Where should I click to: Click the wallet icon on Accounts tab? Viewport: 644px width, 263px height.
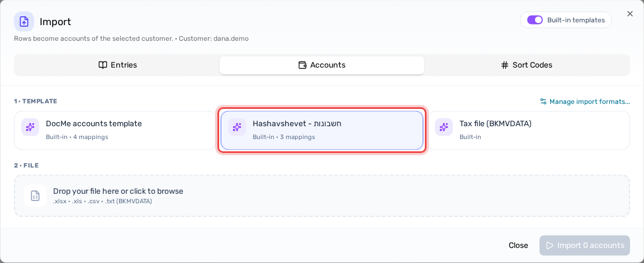302,65
